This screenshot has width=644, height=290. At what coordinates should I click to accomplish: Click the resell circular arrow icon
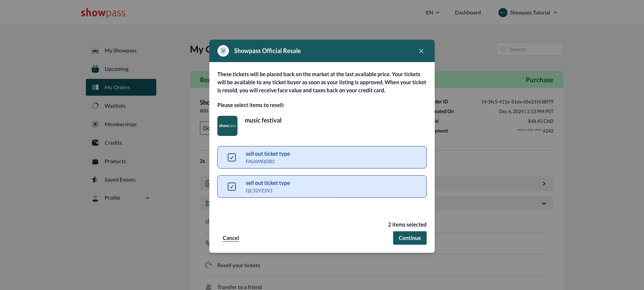[x=209, y=265]
